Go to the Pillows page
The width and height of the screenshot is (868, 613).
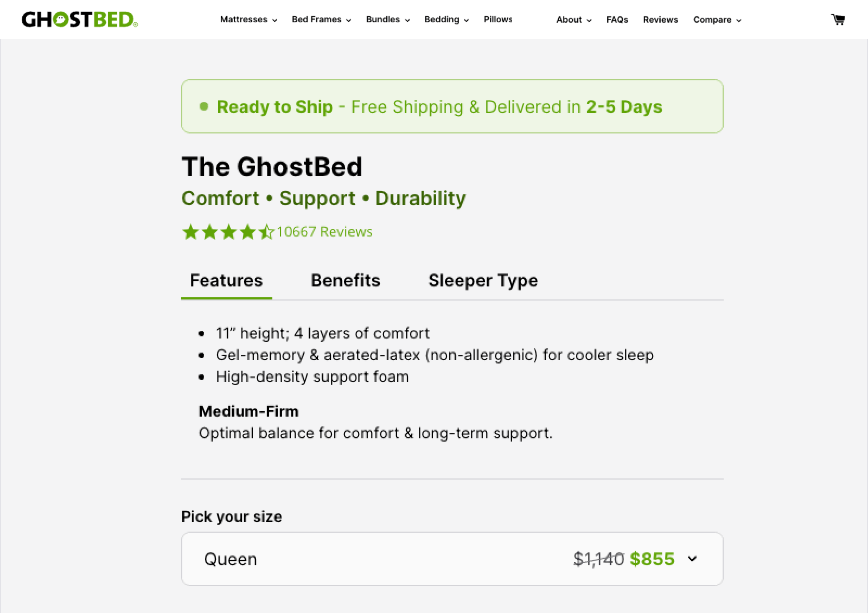(498, 20)
